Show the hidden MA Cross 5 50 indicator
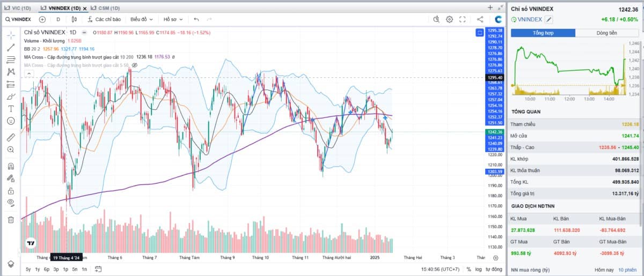 pyautogui.click(x=135, y=65)
